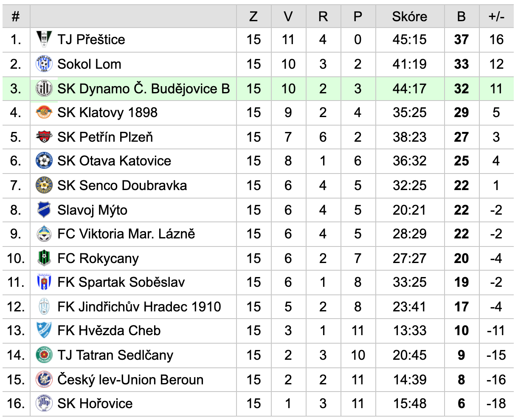The height and width of the screenshot is (420, 518).
Task: Sort table by the +/- column header
Action: (496, 17)
